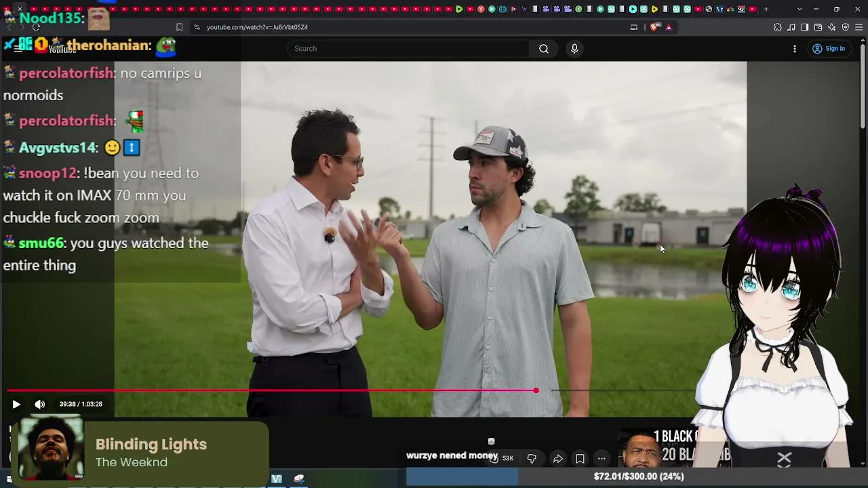Dislike the video with thumbs-down

(532, 459)
